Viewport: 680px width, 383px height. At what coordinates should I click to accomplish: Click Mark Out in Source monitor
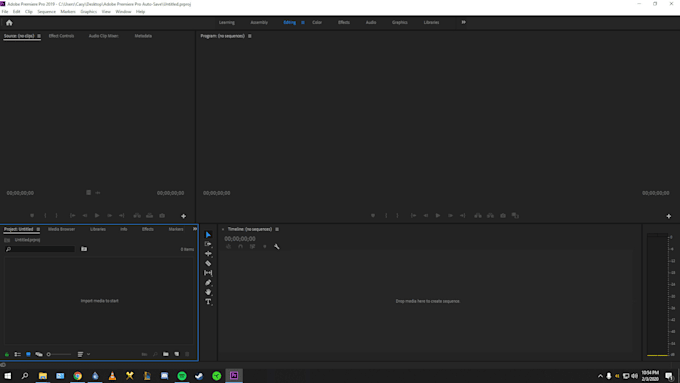[x=56, y=216]
